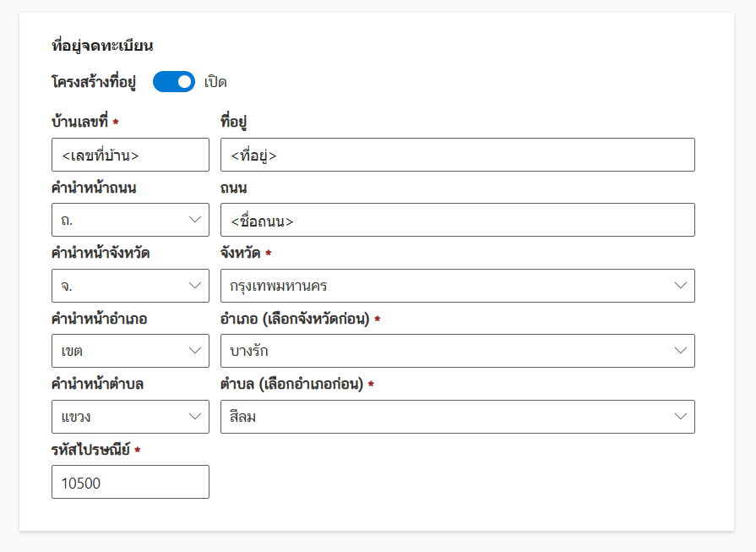The width and height of the screenshot is (756, 552).
Task: Focus the บ้านเลขที่ house number field
Action: click(130, 155)
